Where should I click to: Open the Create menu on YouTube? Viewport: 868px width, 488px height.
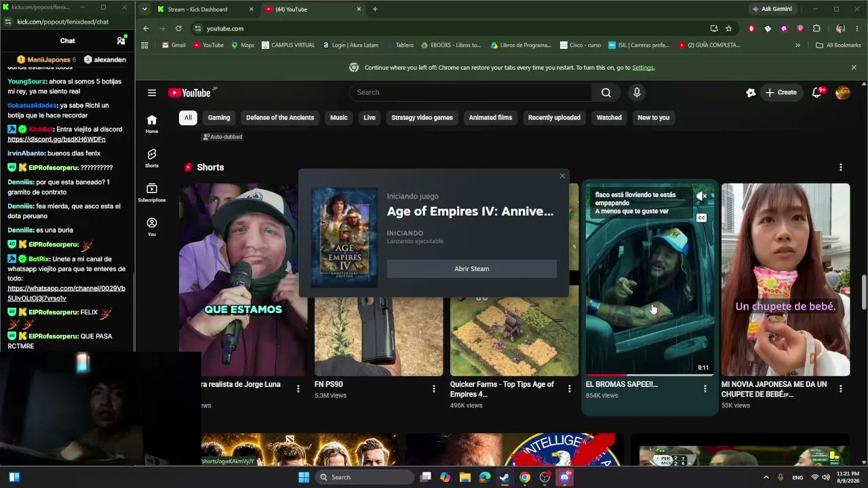point(781,93)
